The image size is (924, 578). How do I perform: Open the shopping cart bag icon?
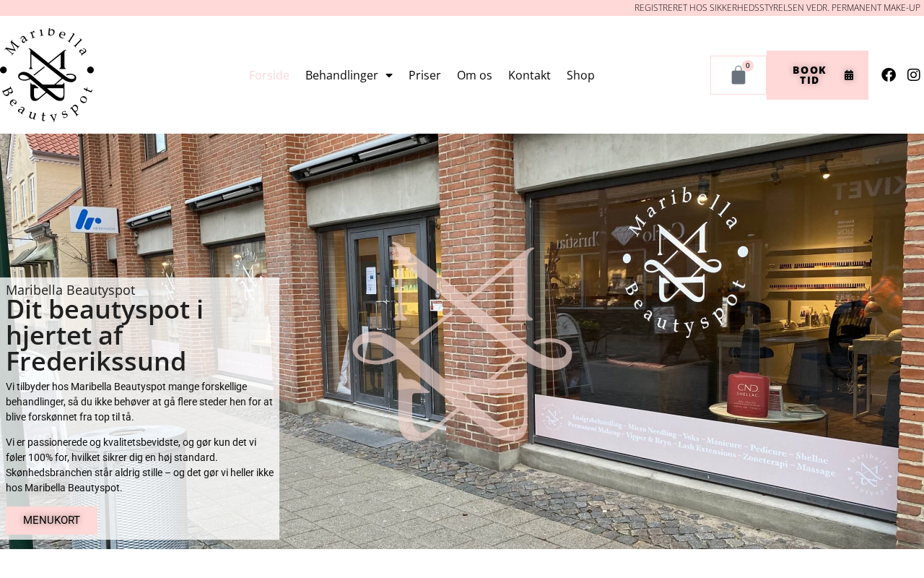[738, 75]
